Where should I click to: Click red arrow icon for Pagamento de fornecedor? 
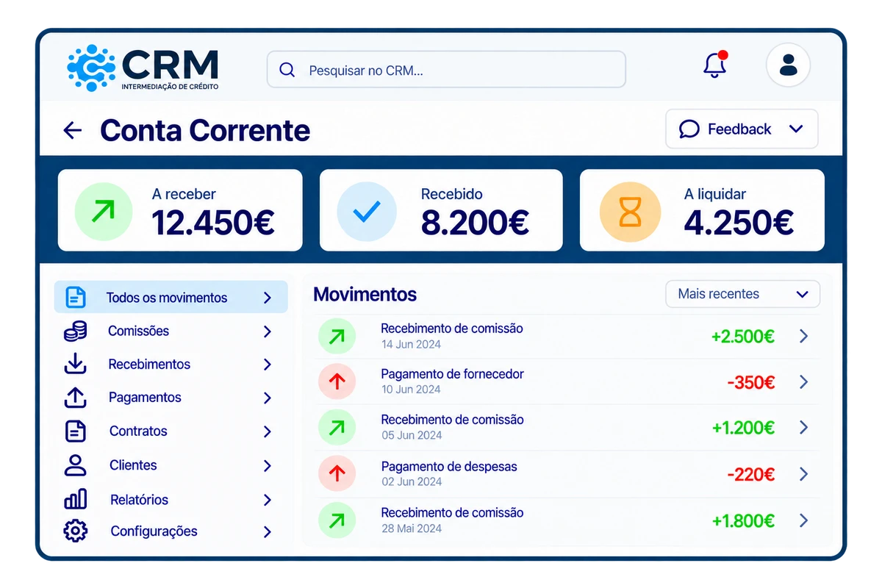pyautogui.click(x=337, y=381)
